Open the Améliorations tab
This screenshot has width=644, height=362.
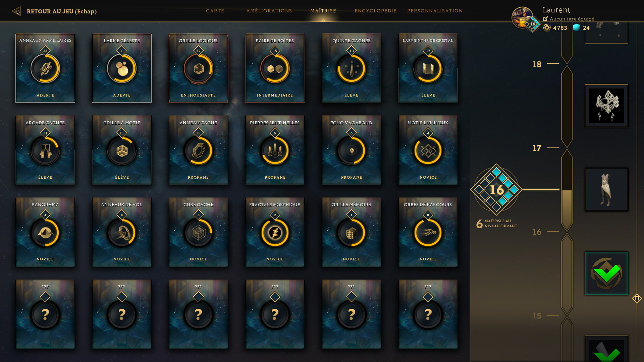[269, 11]
